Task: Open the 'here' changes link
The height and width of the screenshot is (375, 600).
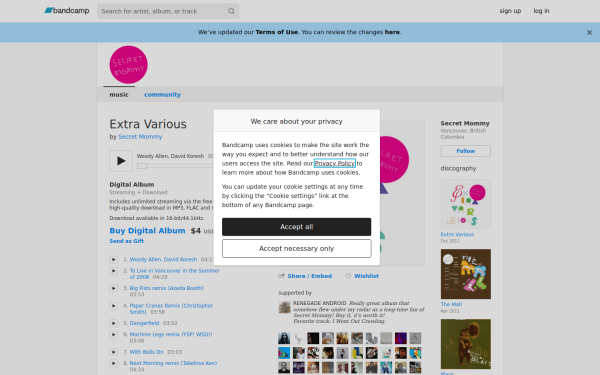Action: point(392,32)
